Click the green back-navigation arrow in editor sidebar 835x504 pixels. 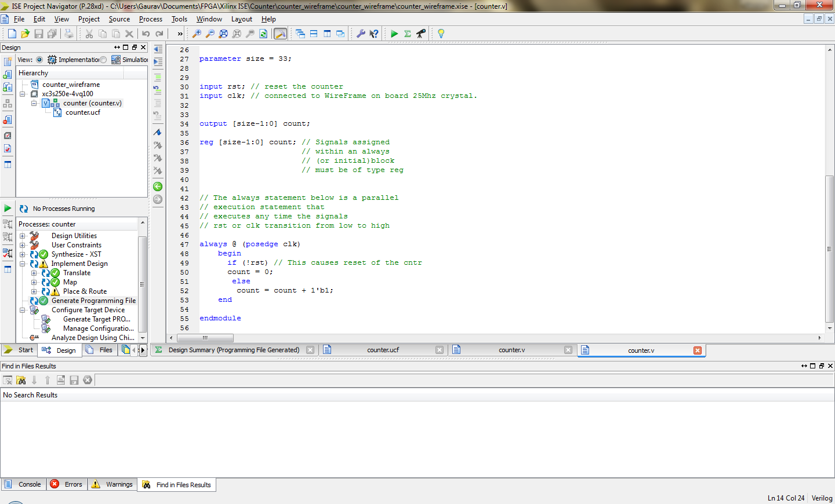pos(157,187)
